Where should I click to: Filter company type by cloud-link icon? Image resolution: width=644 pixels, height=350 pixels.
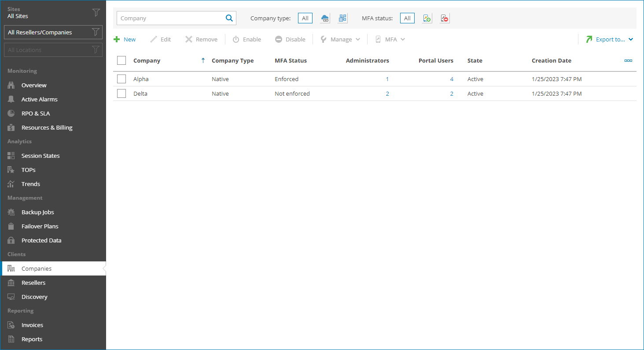(325, 18)
